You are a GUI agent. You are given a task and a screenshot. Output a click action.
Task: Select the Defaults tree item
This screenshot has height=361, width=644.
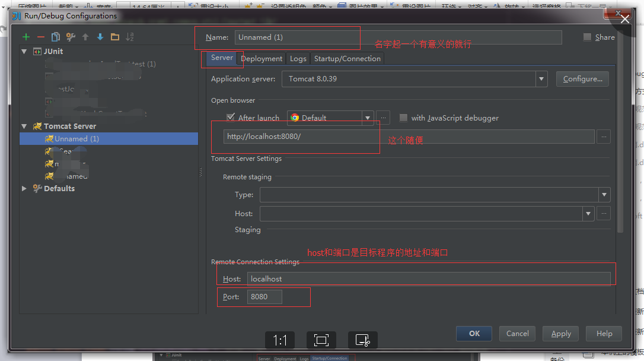pos(59,188)
